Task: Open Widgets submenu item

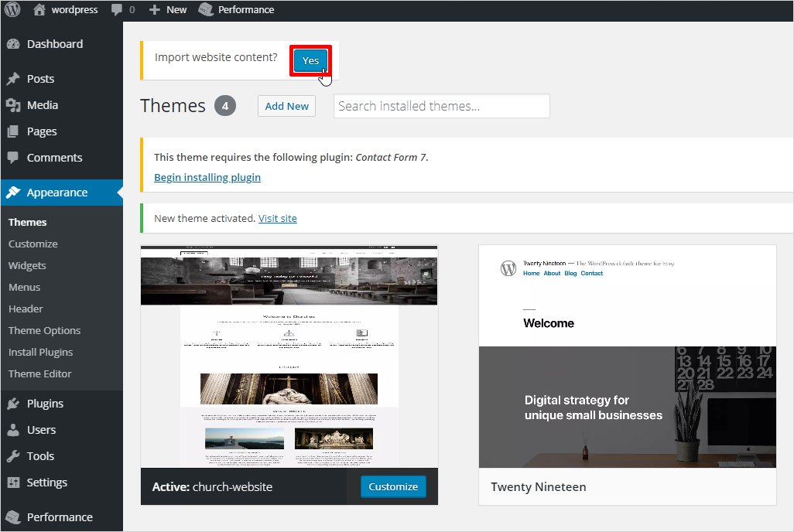Action: [27, 266]
